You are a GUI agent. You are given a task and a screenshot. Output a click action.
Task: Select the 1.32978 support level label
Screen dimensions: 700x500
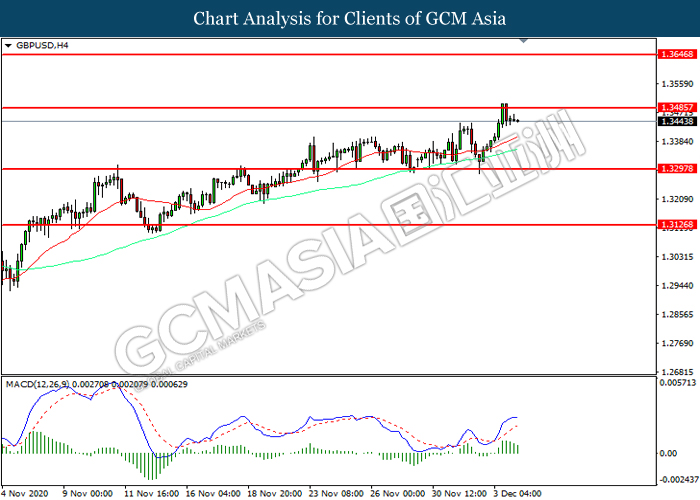pos(677,169)
